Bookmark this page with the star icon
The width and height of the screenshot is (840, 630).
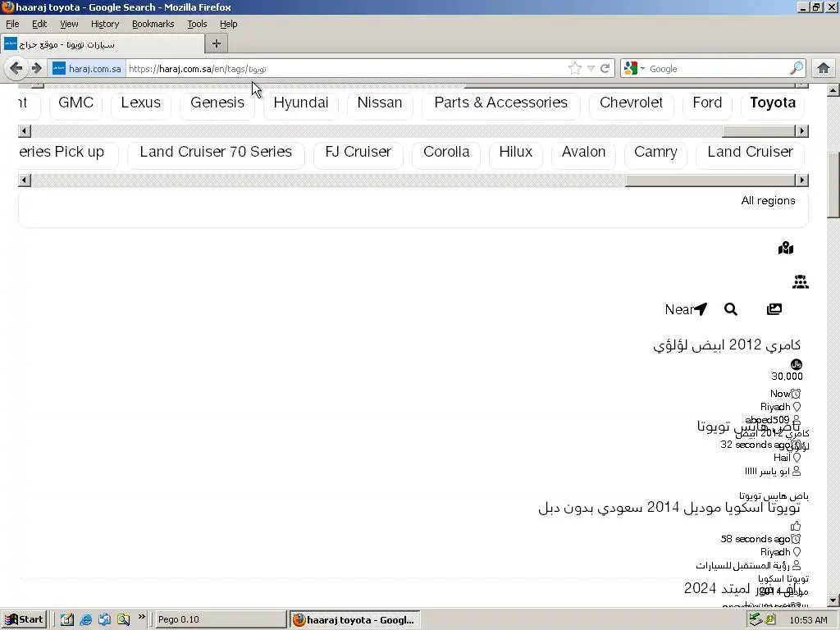click(x=575, y=69)
